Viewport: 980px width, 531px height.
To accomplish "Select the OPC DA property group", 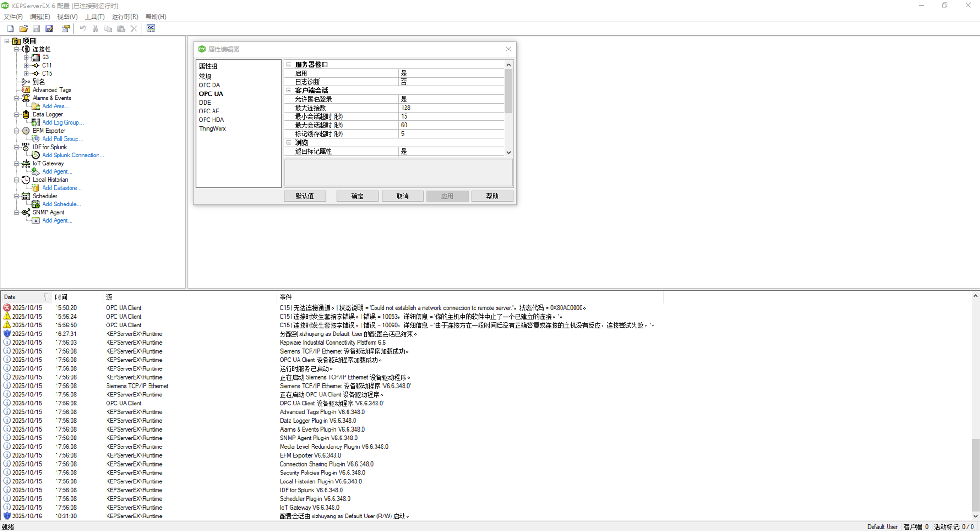I will pyautogui.click(x=209, y=85).
